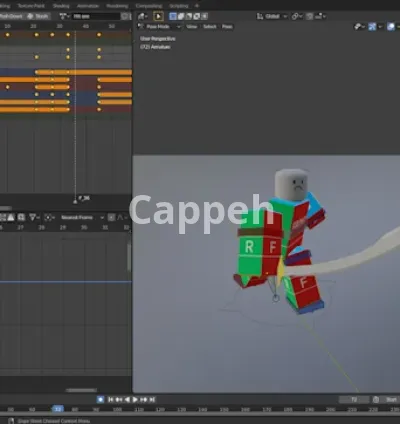Switch to the Shading workspace tab

click(61, 6)
